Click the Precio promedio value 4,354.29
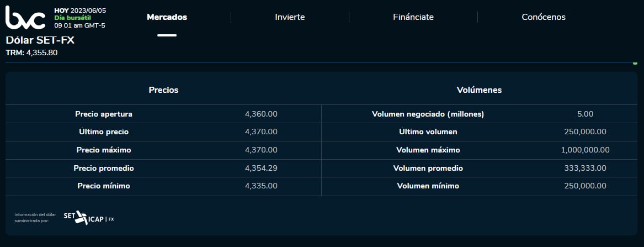 pyautogui.click(x=261, y=168)
